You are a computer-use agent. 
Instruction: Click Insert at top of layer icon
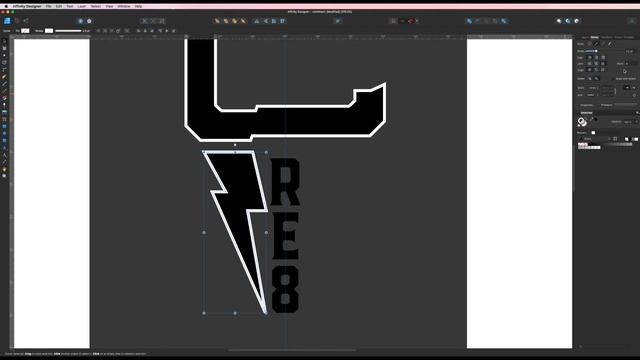(x=568, y=21)
